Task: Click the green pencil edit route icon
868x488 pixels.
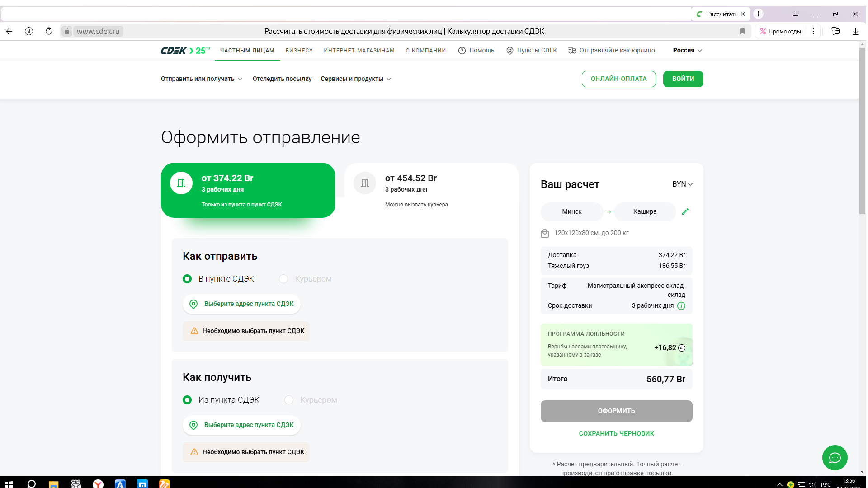Action: pyautogui.click(x=685, y=211)
